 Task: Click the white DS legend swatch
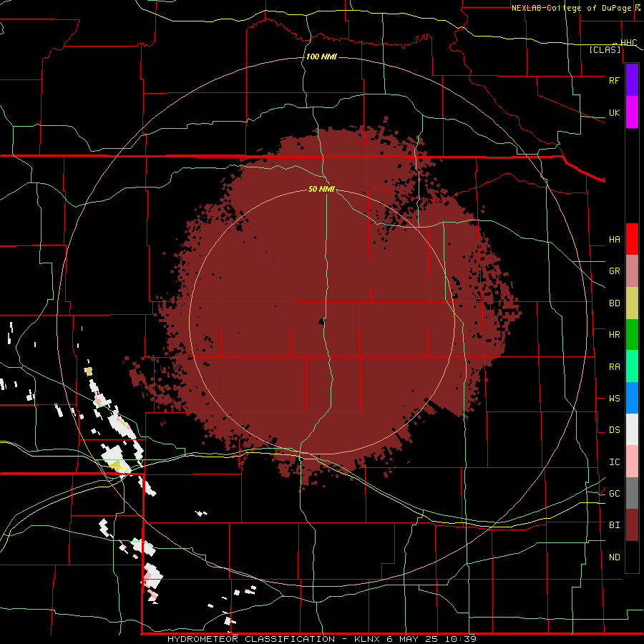(632, 429)
